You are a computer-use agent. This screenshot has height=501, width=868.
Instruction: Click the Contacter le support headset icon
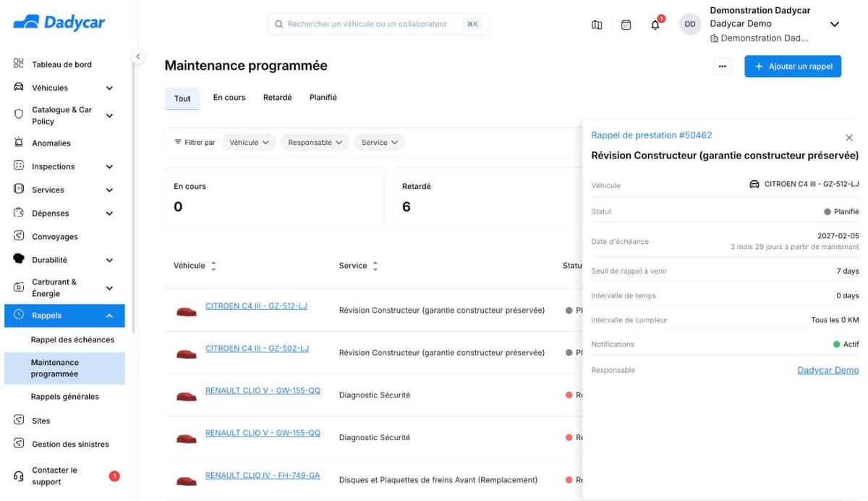(x=19, y=476)
